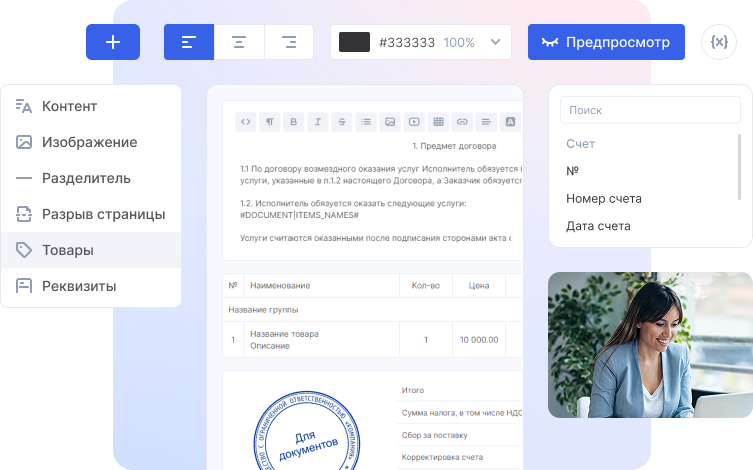Image resolution: width=753 pixels, height=470 pixels.
Task: Click the 'Поиск' search field
Action: click(x=649, y=110)
